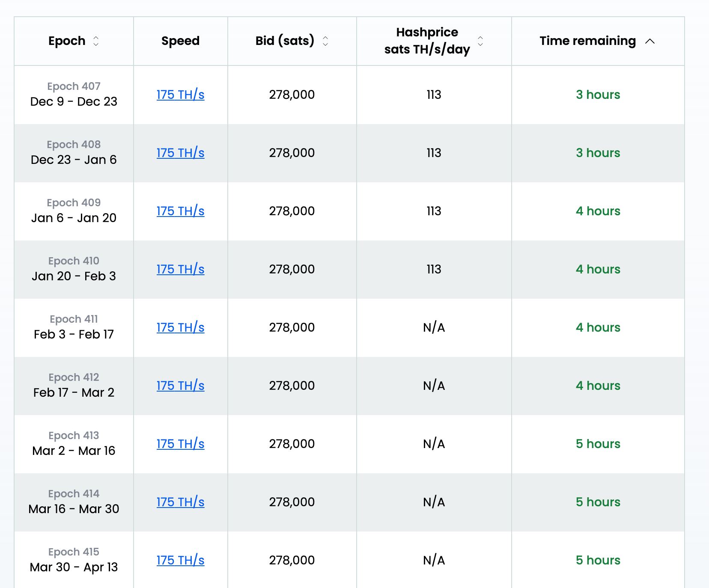
Task: Select the Epoch 407 Dec 9 - Dec 23 cell
Action: click(x=74, y=95)
